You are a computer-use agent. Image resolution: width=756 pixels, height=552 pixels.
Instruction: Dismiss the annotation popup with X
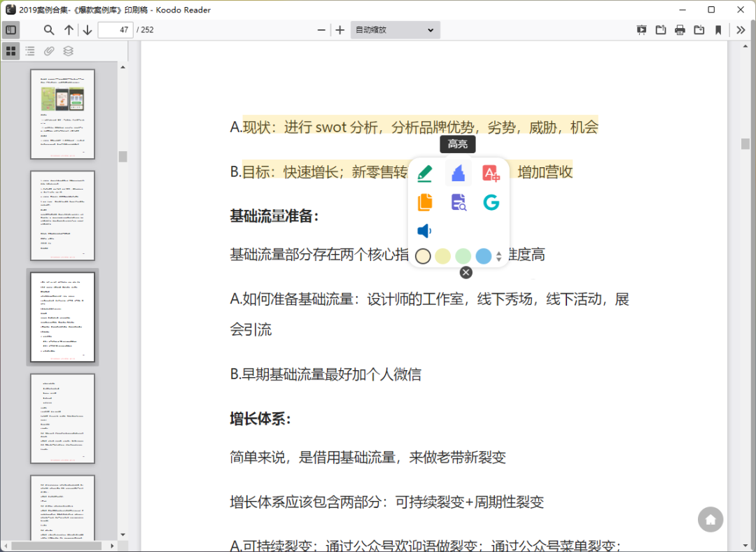465,272
